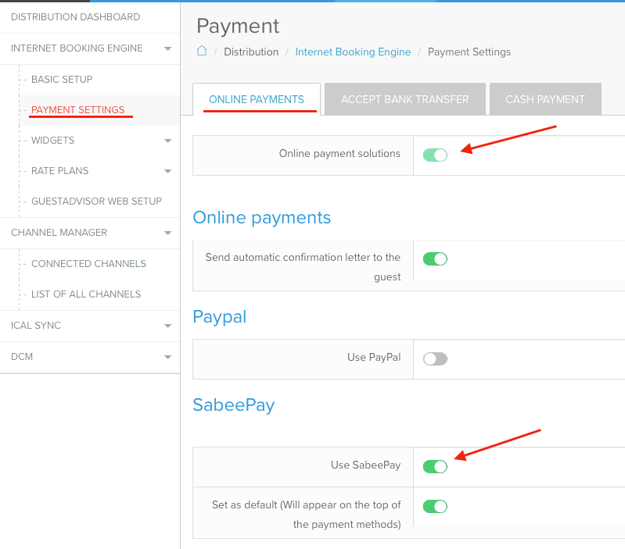Image resolution: width=625 pixels, height=549 pixels.
Task: Expand the iCal Sync menu arrow
Action: coord(167,326)
